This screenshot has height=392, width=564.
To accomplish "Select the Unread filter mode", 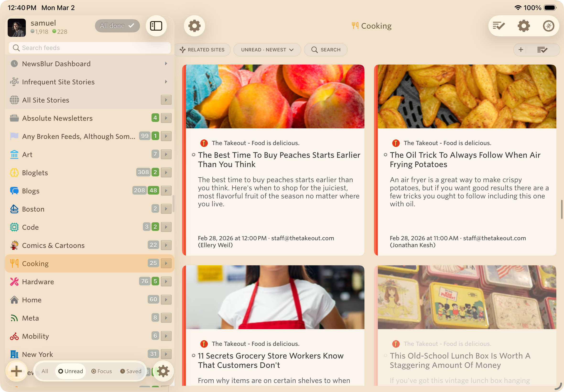I will pos(71,371).
